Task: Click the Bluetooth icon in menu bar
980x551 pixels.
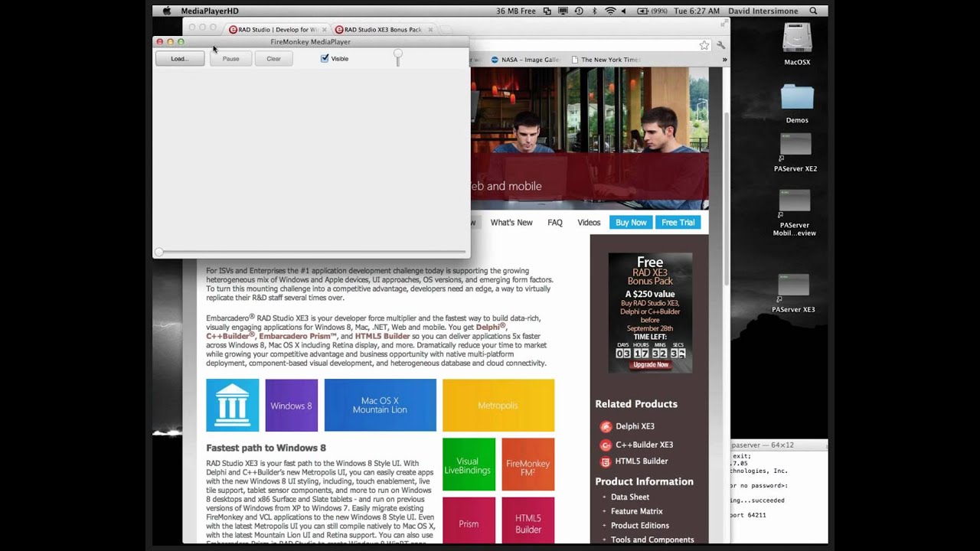Action: [x=595, y=11]
